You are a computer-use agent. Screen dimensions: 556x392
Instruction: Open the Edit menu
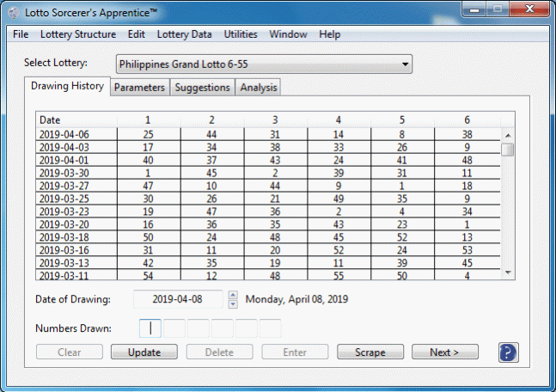pos(136,34)
